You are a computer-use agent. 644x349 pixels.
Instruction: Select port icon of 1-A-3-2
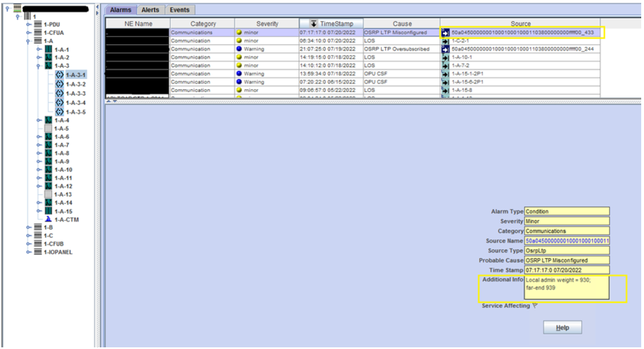(x=60, y=84)
